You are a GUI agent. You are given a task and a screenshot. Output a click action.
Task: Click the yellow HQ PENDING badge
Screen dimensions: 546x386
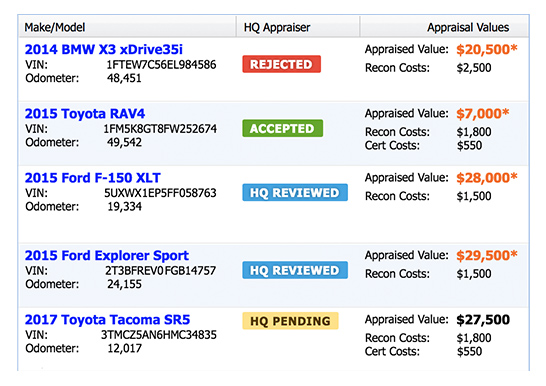tap(290, 321)
